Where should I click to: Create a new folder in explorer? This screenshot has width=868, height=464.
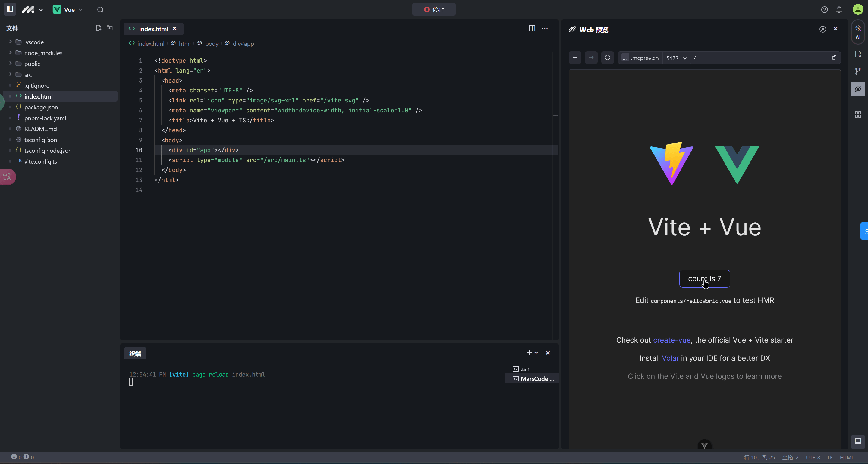pyautogui.click(x=109, y=28)
